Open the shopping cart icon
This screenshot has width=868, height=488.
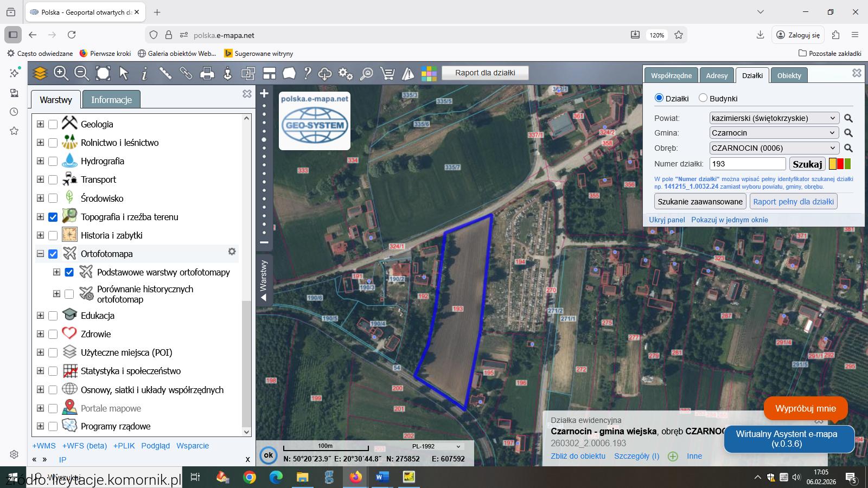387,73
